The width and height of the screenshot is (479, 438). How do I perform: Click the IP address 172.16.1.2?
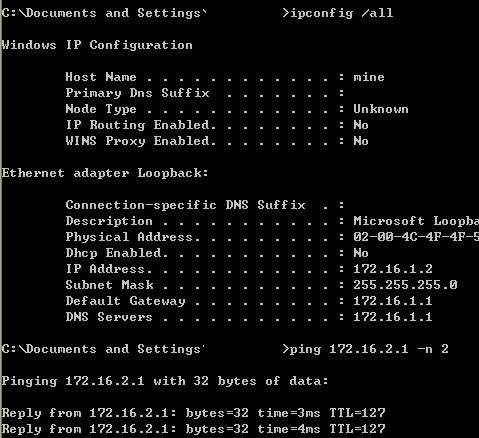393,269
